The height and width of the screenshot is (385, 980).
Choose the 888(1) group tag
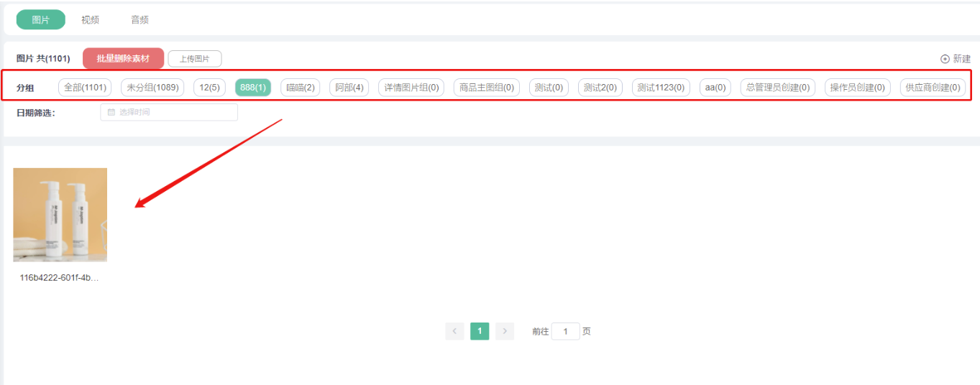[x=253, y=88]
